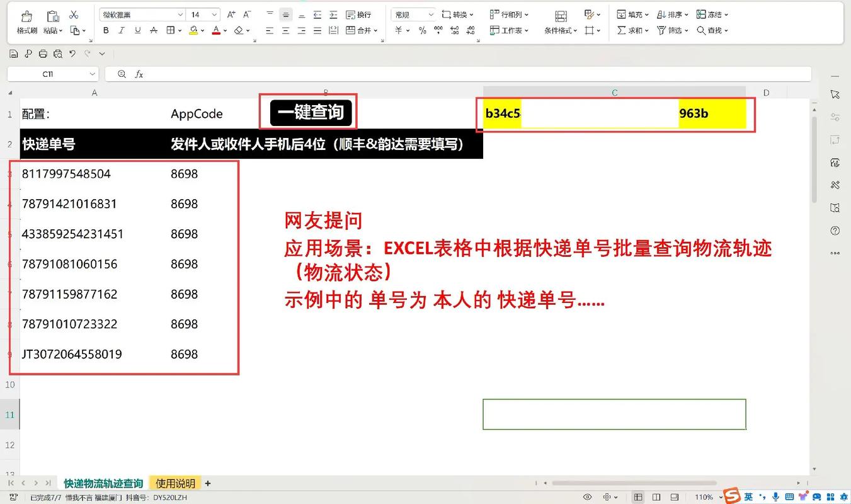Toggle bold formatting with the B icon
The height and width of the screenshot is (504, 851).
(106, 30)
